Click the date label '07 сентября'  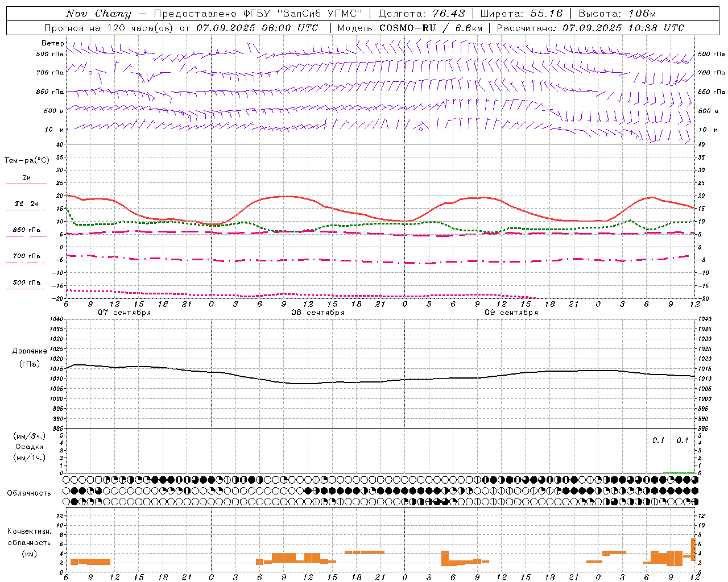(x=125, y=313)
